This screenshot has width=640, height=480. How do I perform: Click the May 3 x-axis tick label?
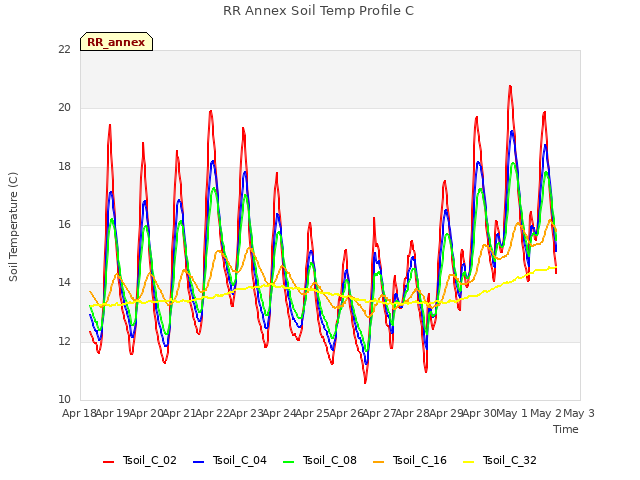[x=579, y=413]
